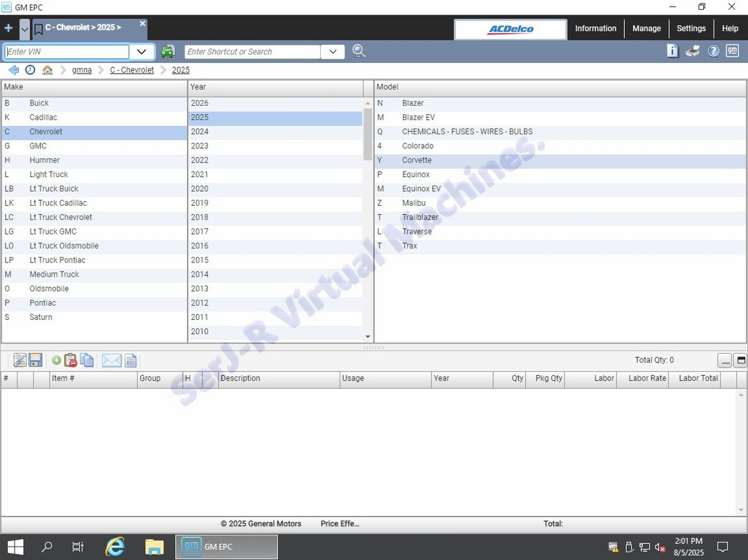Select year 2010
Image resolution: width=748 pixels, height=560 pixels.
pyautogui.click(x=275, y=332)
